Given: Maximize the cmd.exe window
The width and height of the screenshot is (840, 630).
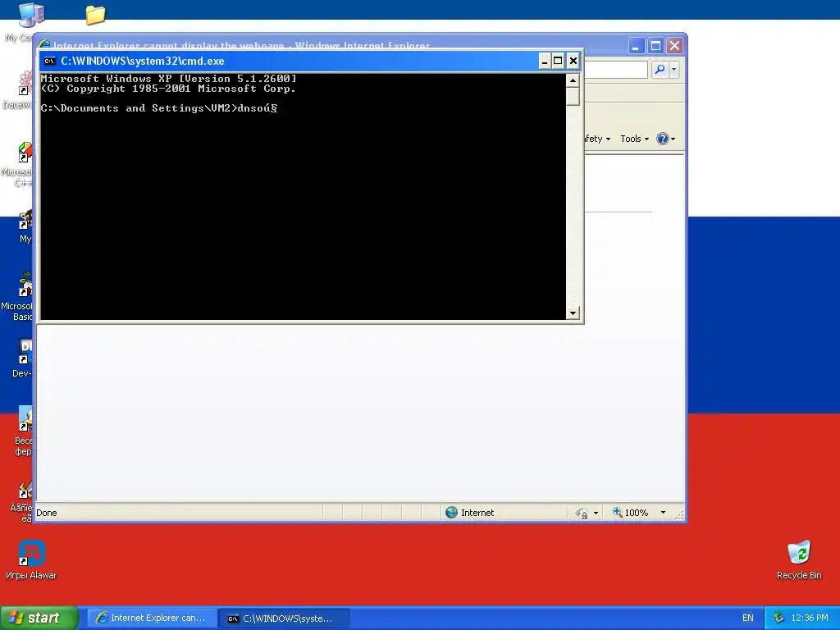Looking at the screenshot, I should coord(558,61).
